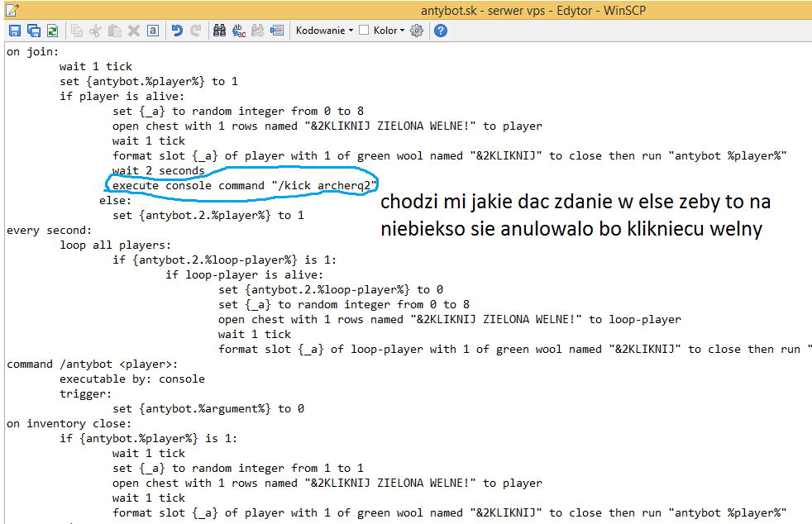
Task: Open the Replace text dialog icon
Action: (239, 31)
